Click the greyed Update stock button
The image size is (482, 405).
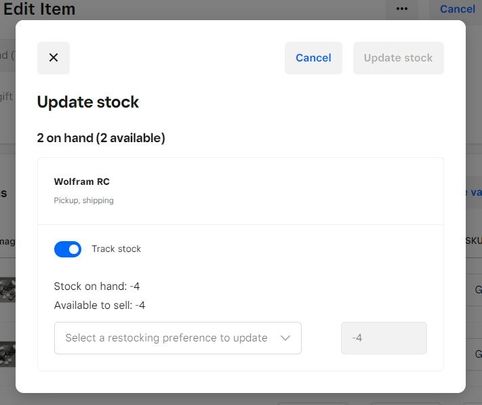coord(398,58)
